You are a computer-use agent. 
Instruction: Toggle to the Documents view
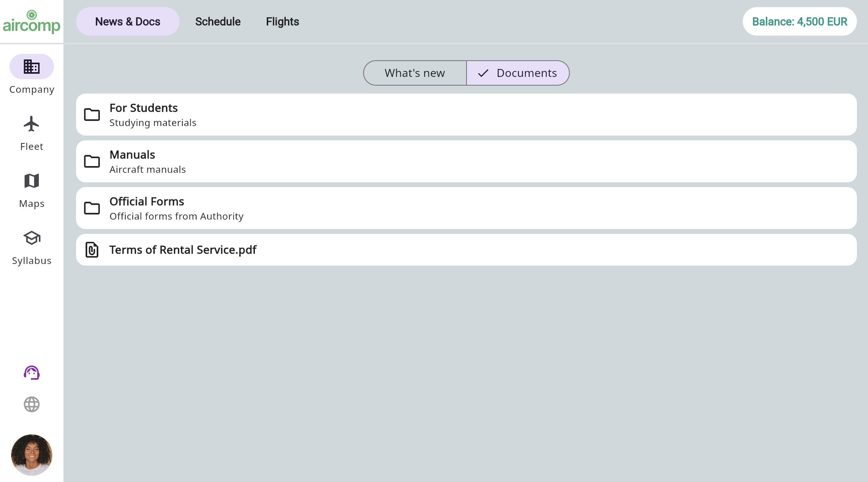pyautogui.click(x=517, y=73)
